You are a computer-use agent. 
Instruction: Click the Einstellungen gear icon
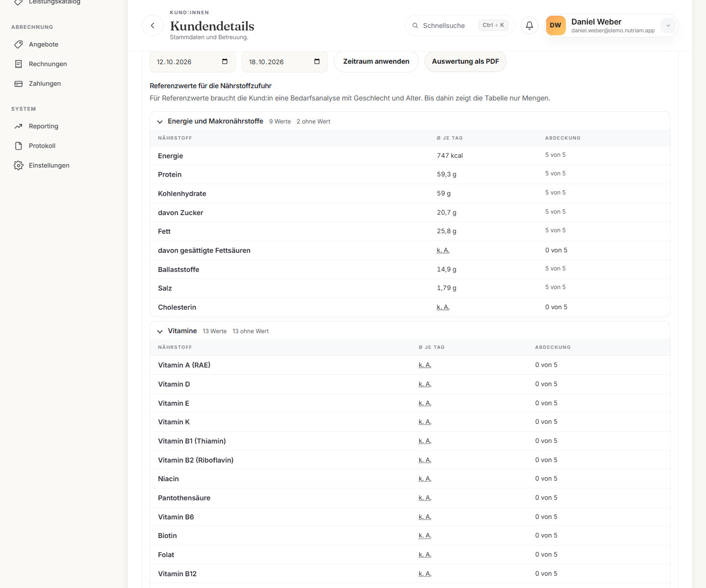click(19, 165)
